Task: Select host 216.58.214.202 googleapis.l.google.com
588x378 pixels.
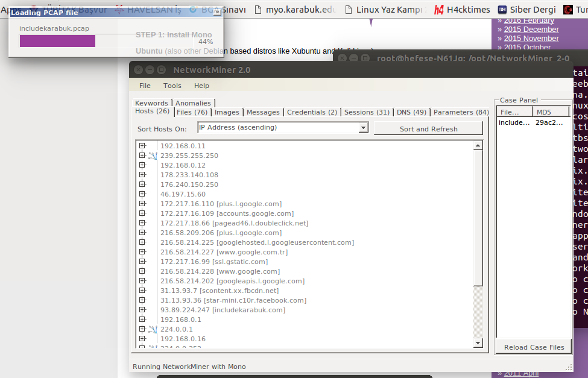Action: [x=233, y=282]
